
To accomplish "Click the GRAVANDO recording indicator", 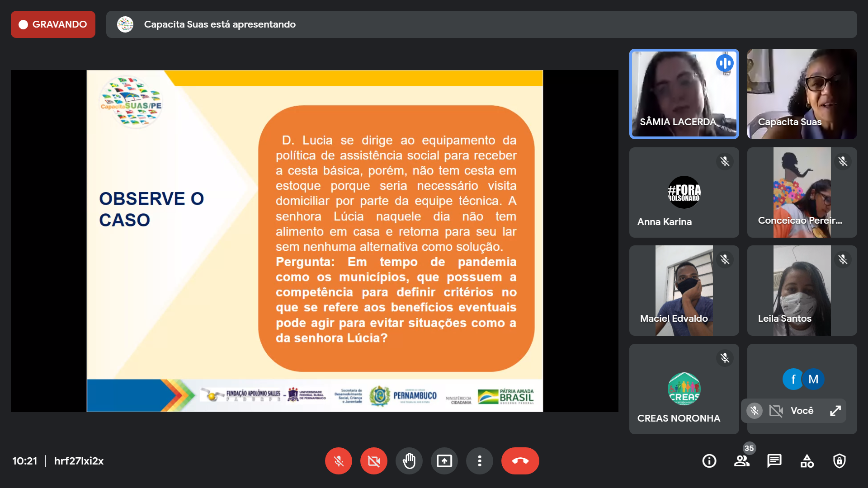I will point(53,24).
